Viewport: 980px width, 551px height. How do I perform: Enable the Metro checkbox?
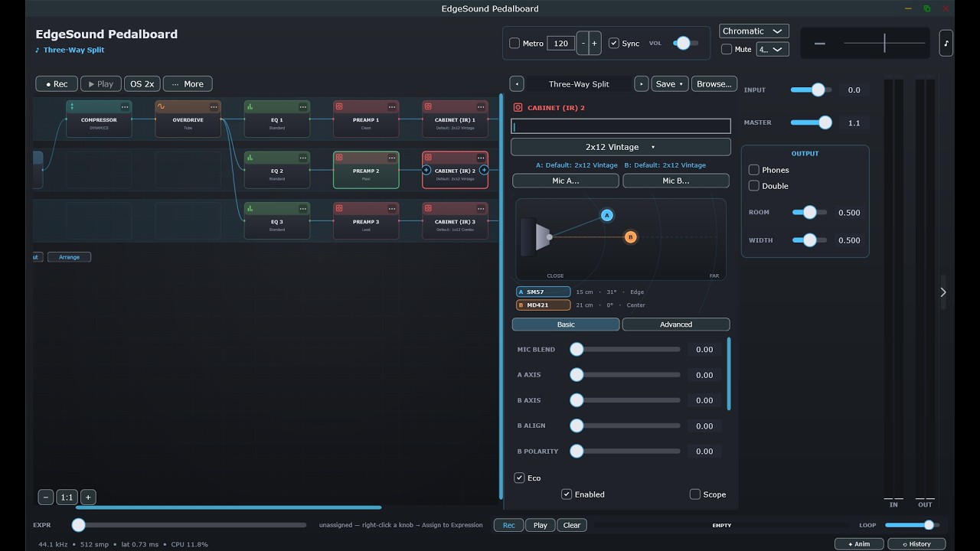tap(514, 44)
